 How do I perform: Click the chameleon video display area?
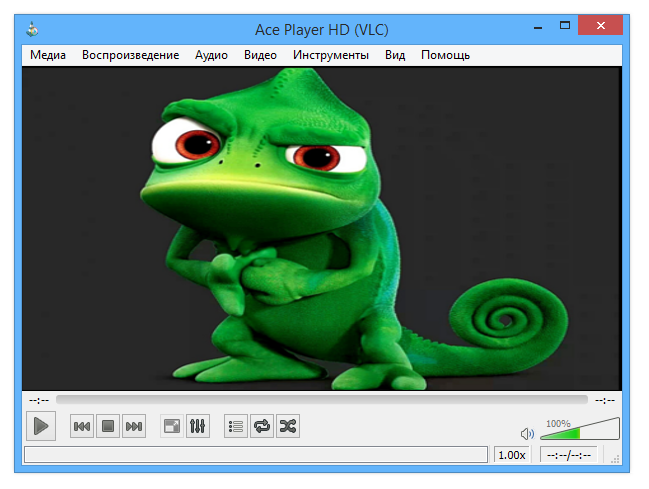coord(322,229)
